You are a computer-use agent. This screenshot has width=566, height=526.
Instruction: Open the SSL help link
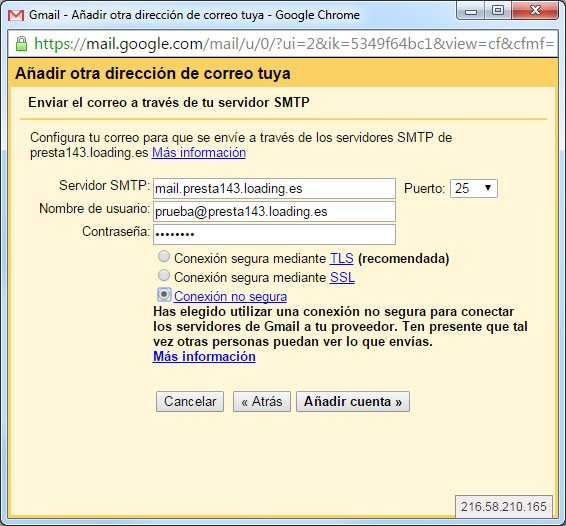click(342, 277)
